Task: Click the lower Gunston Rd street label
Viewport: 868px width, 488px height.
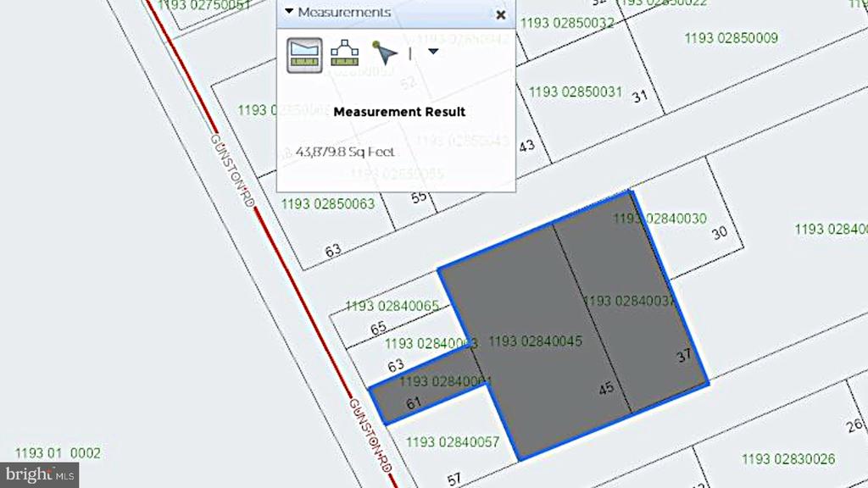Action: [x=370, y=436]
